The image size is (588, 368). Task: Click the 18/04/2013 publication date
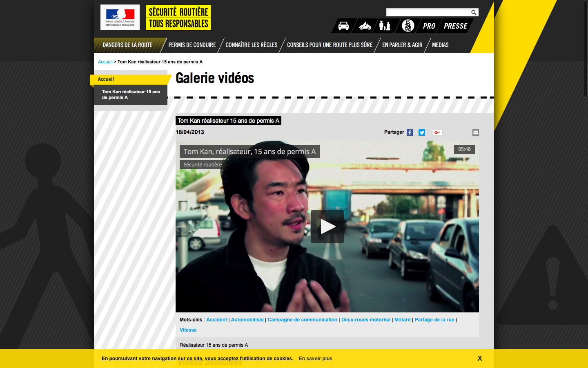click(x=190, y=132)
